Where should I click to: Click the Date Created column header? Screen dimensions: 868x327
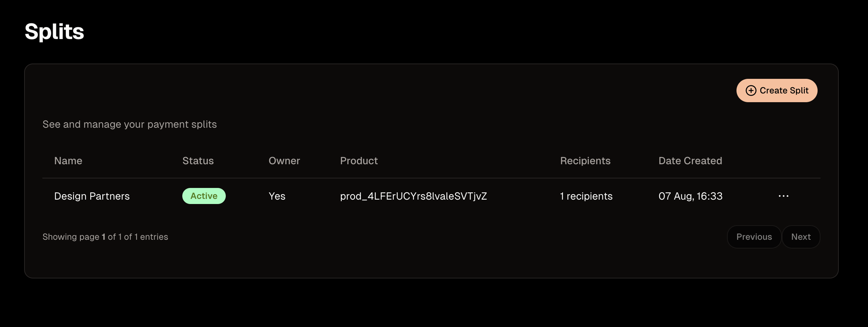coord(690,161)
